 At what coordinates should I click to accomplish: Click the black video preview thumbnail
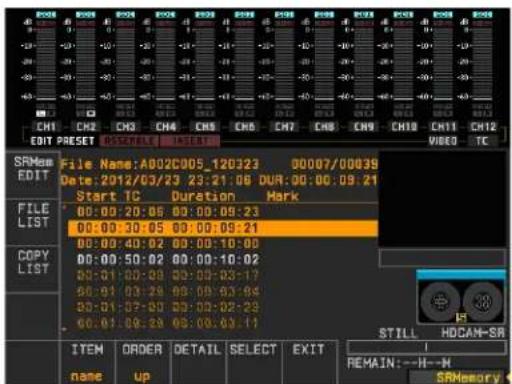[x=443, y=199]
